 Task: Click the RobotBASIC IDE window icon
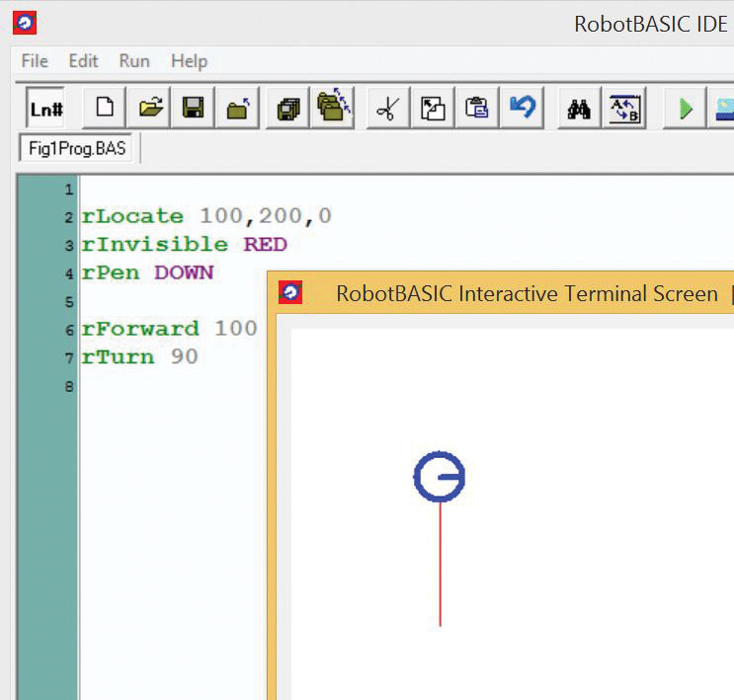coord(25,23)
